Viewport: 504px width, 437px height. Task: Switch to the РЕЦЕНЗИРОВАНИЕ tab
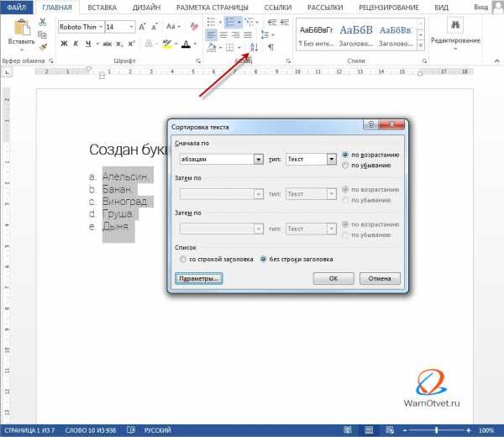pyautogui.click(x=389, y=8)
